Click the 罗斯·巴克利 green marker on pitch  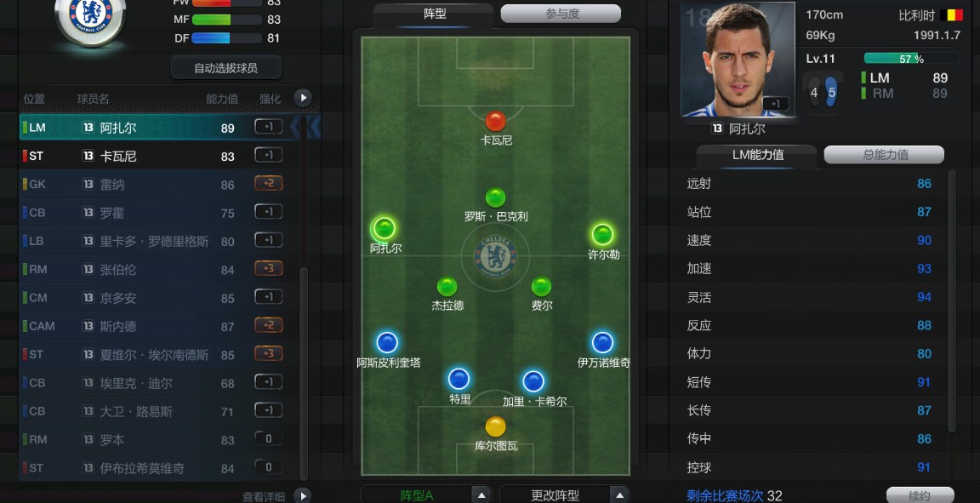(x=495, y=197)
